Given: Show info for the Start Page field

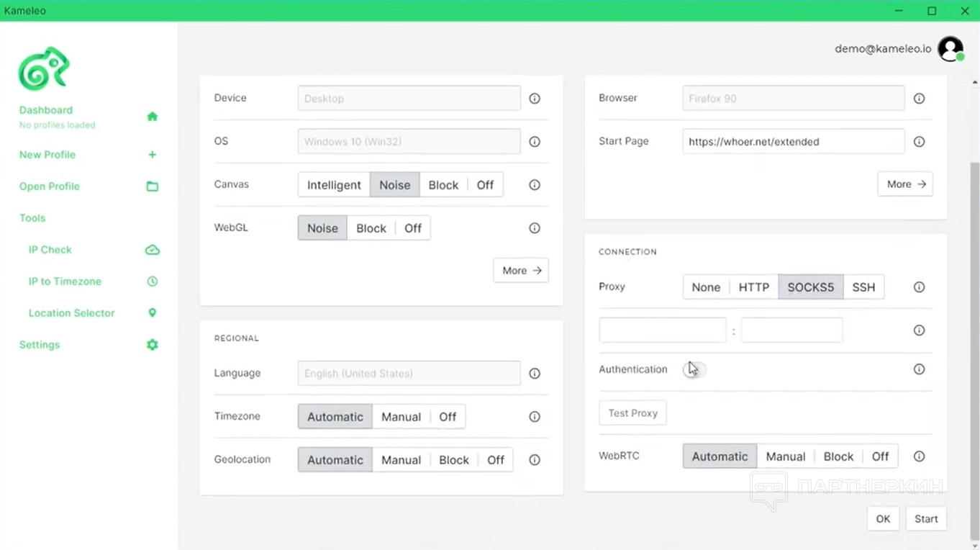Looking at the screenshot, I should [919, 142].
